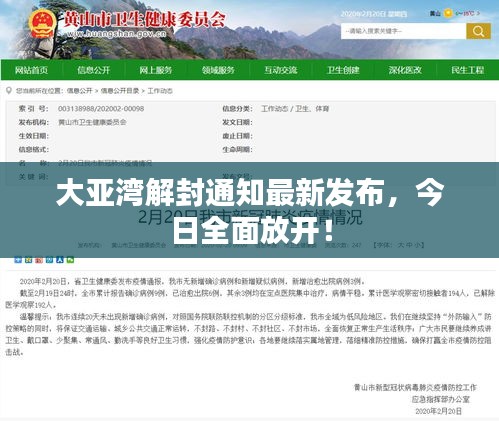This screenshot has width=499, height=421.
Task: Follow the 工作动态 breadcrumb link
Action: coord(160,91)
